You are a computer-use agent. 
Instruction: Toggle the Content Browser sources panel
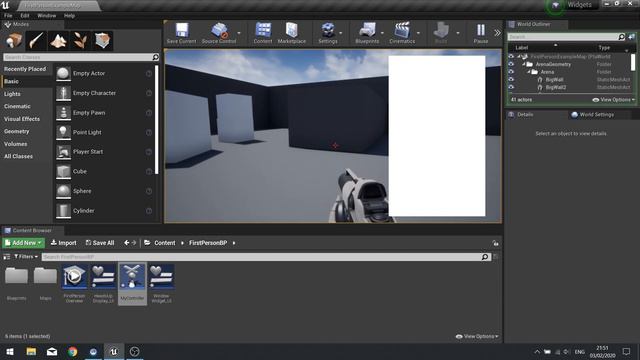(x=7, y=257)
